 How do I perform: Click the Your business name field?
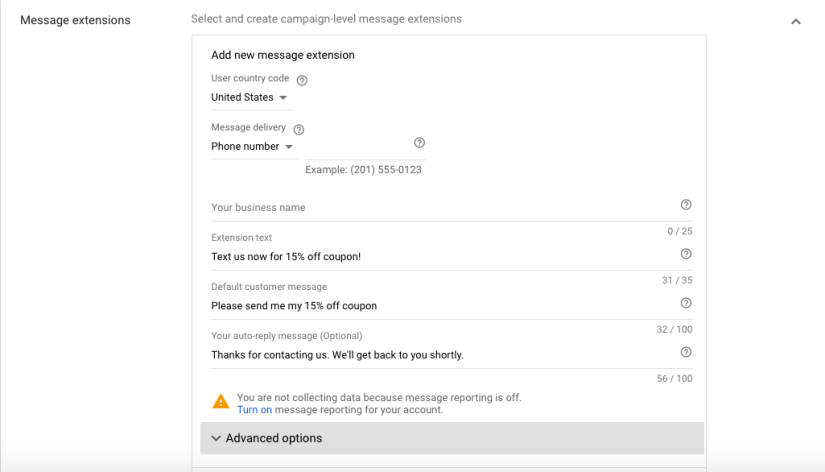440,208
